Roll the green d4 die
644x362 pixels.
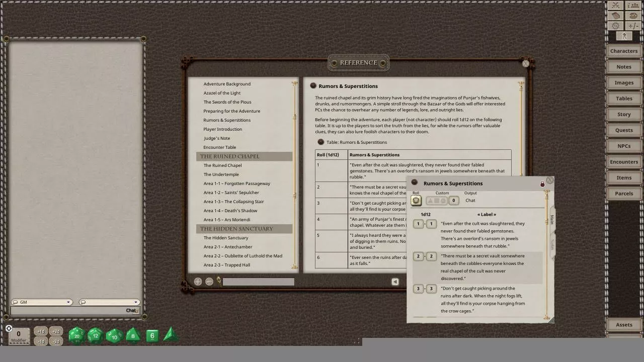171,334
